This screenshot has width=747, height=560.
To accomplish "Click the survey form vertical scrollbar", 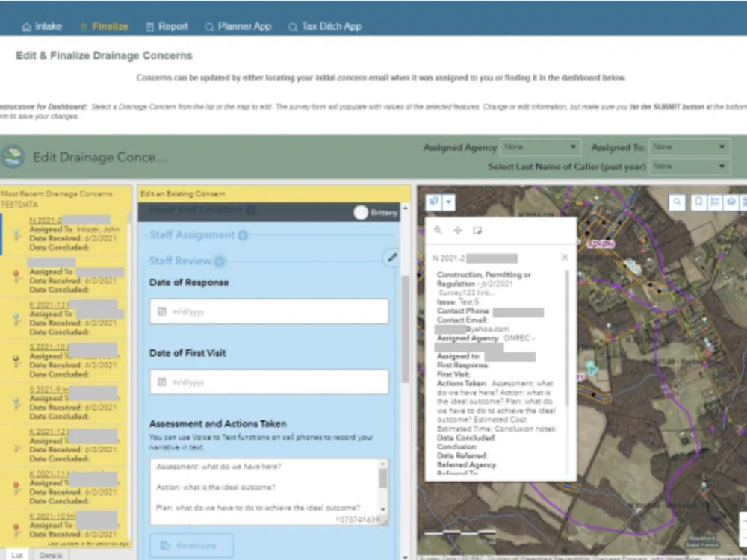I will [x=406, y=329].
